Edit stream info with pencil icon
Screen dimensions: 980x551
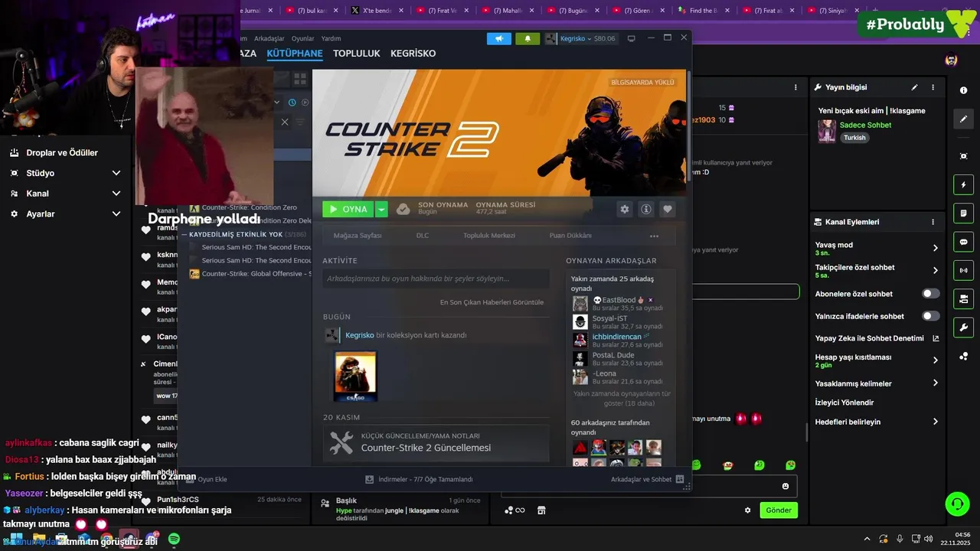(914, 87)
